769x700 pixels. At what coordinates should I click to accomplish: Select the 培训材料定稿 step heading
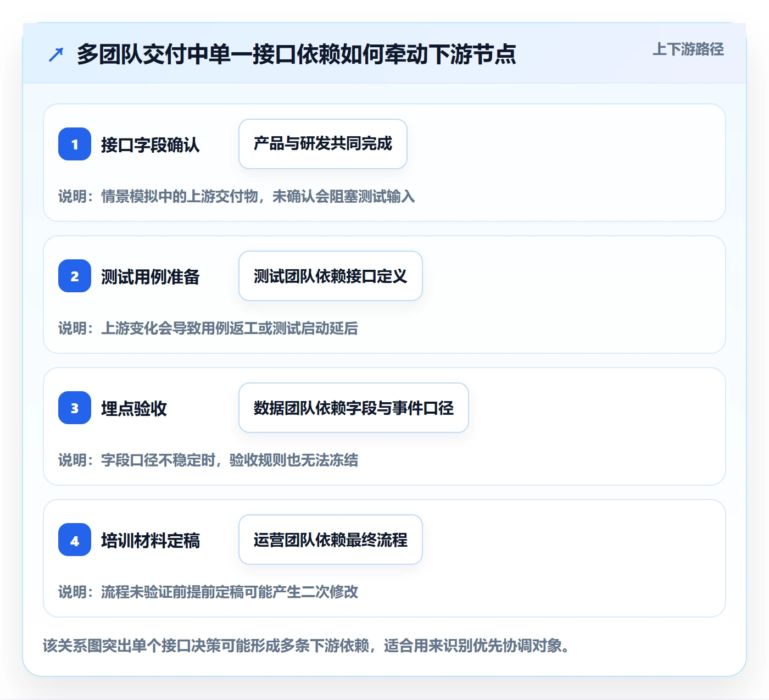[151, 540]
